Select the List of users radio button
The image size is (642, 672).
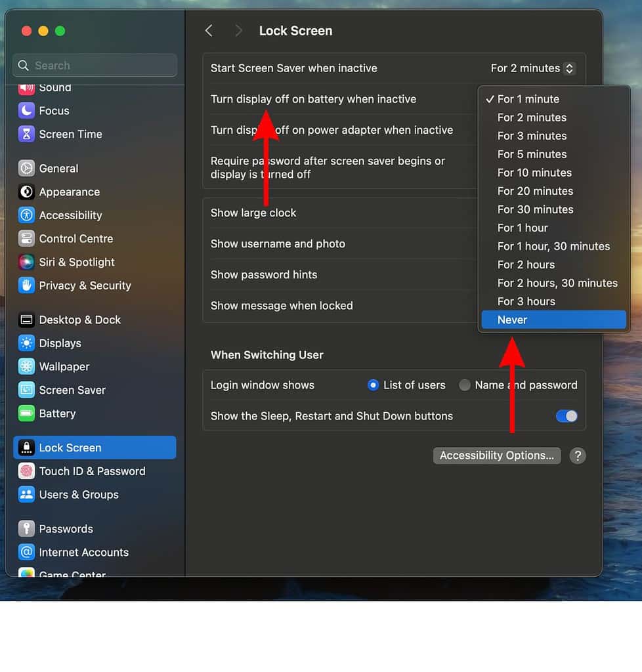[x=373, y=385]
